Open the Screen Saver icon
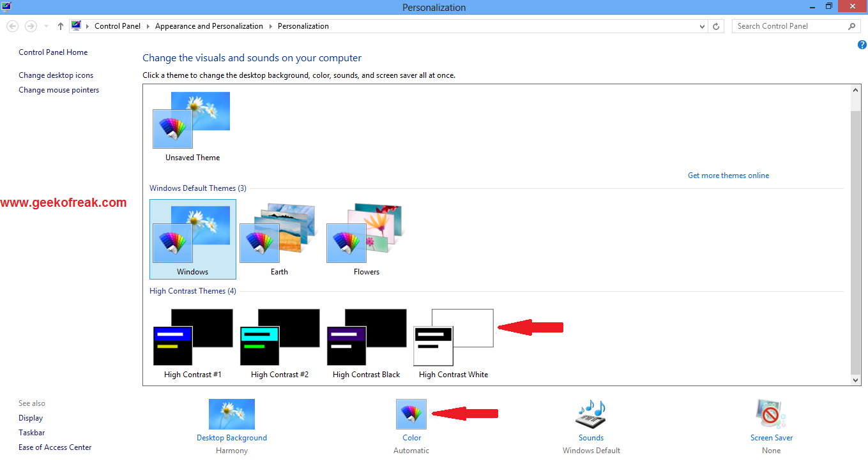 pyautogui.click(x=771, y=415)
